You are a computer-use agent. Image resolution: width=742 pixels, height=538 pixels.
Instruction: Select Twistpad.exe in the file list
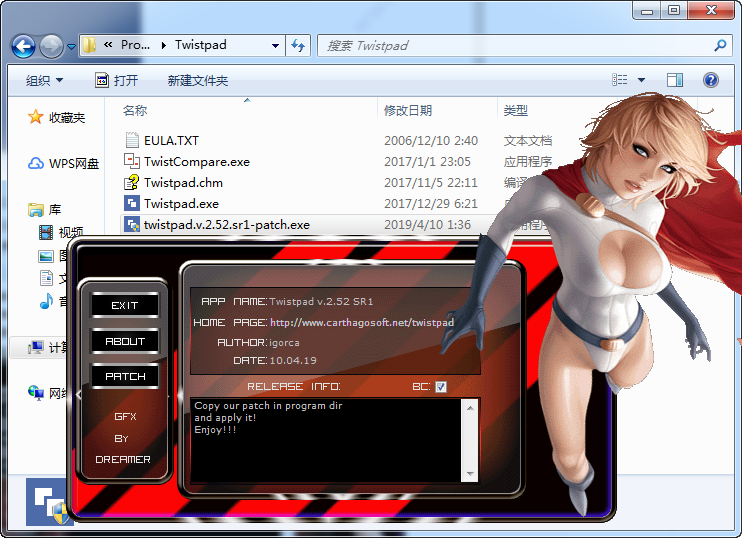pyautogui.click(x=181, y=203)
